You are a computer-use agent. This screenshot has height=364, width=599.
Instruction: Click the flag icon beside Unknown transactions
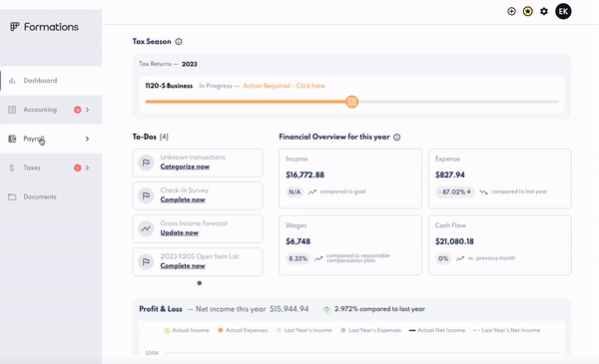pyautogui.click(x=146, y=163)
